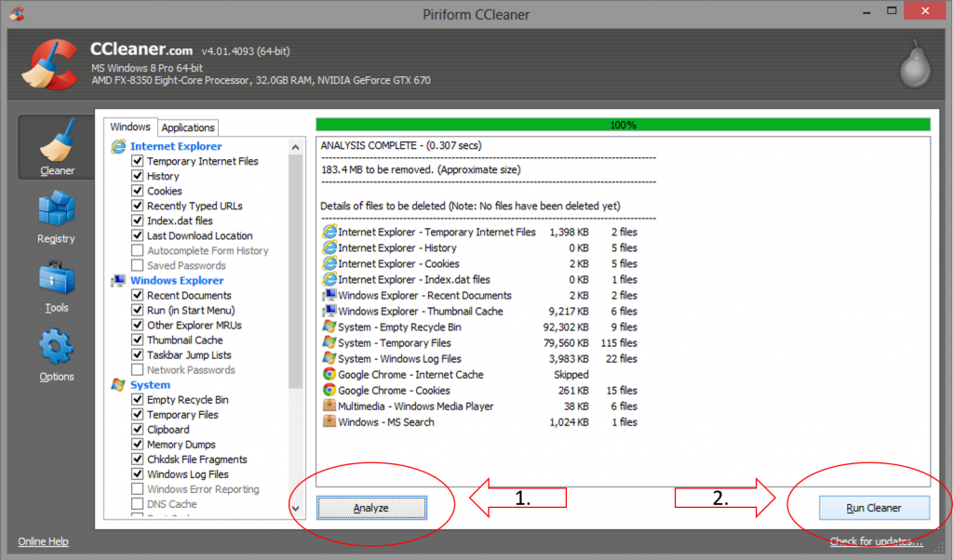This screenshot has width=953, height=560.
Task: Select the icon beside Recent Documents result
Action: [329, 295]
